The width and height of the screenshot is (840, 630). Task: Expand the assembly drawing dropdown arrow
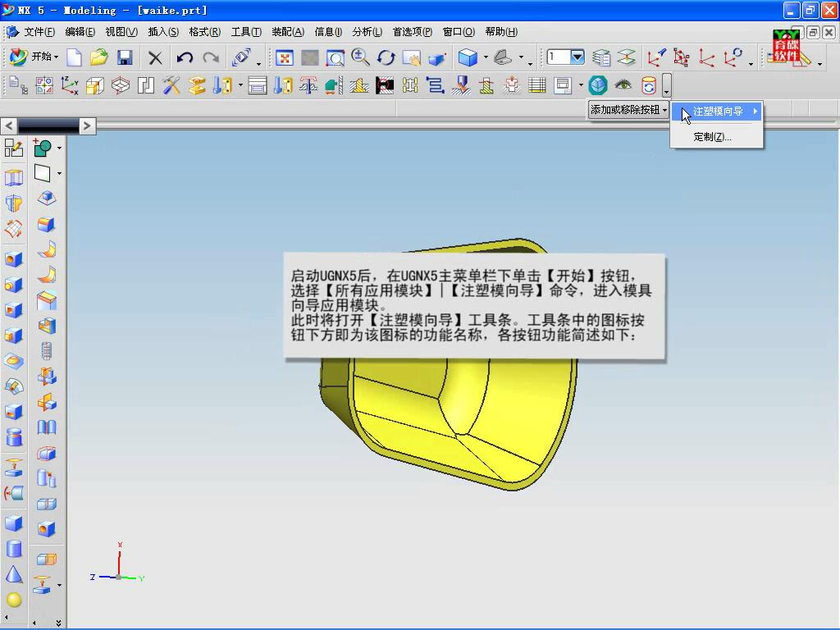click(x=581, y=85)
